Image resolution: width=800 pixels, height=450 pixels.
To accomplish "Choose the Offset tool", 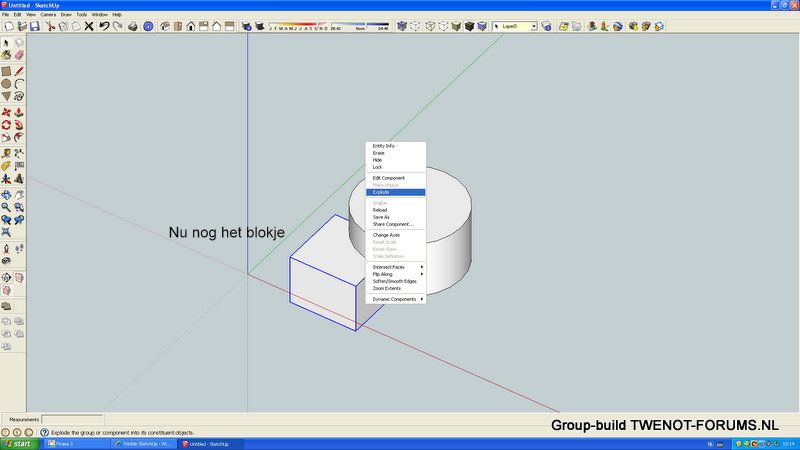I will pos(19,138).
